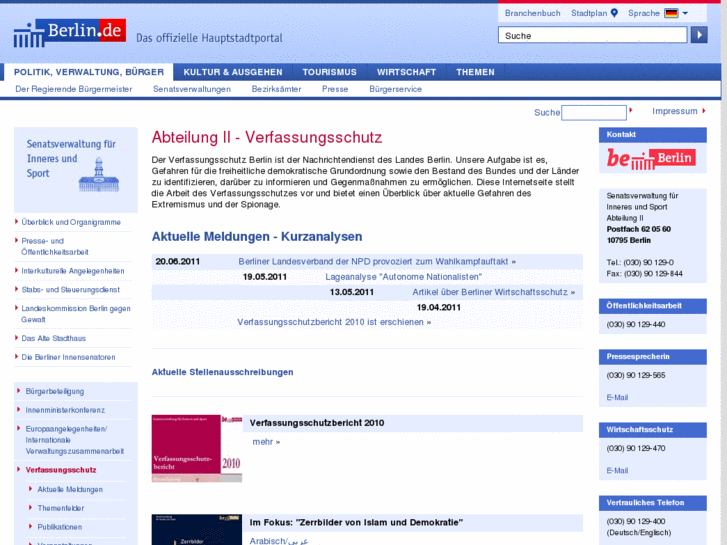Submit header search with arrow button
This screenshot has width=727, height=545.
coord(699,35)
